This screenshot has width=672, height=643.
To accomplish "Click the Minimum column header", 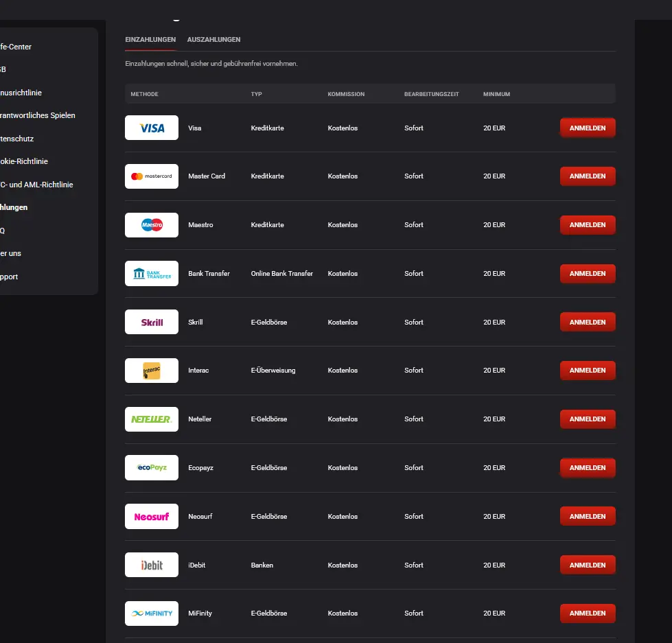I will [x=497, y=94].
